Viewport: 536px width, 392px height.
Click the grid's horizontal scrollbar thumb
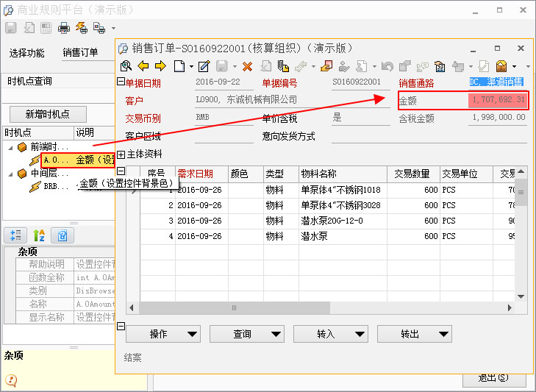point(234,307)
